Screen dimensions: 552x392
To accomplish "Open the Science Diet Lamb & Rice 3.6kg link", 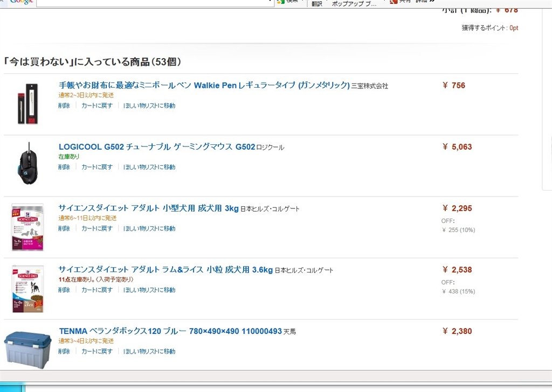I will 165,270.
